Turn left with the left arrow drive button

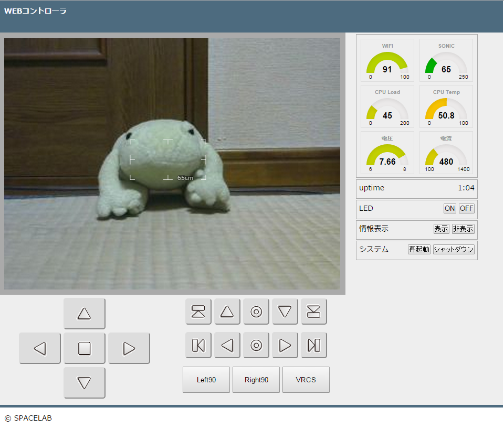click(x=40, y=348)
